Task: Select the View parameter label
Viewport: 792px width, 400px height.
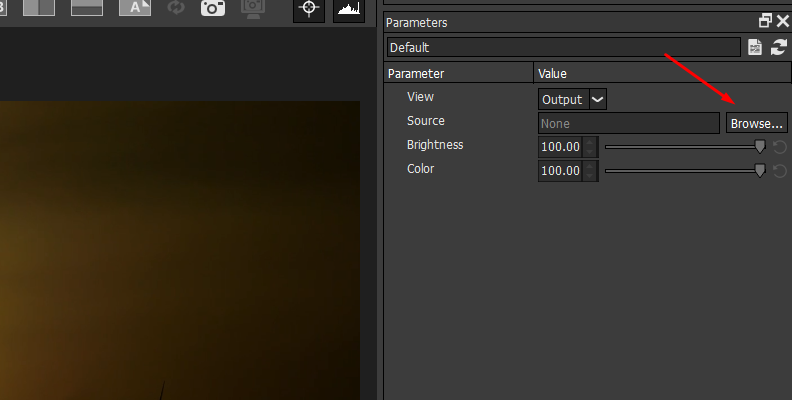Action: point(420,97)
